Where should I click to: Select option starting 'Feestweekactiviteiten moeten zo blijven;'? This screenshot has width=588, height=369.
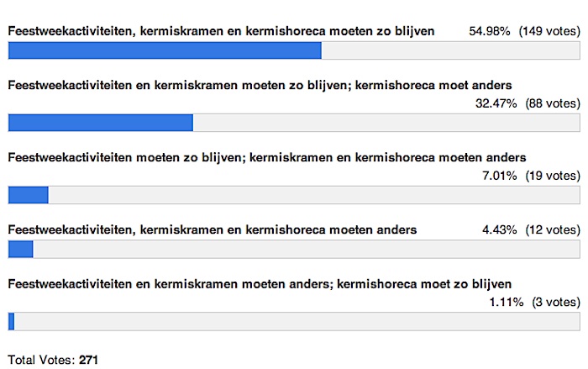[x=266, y=157]
